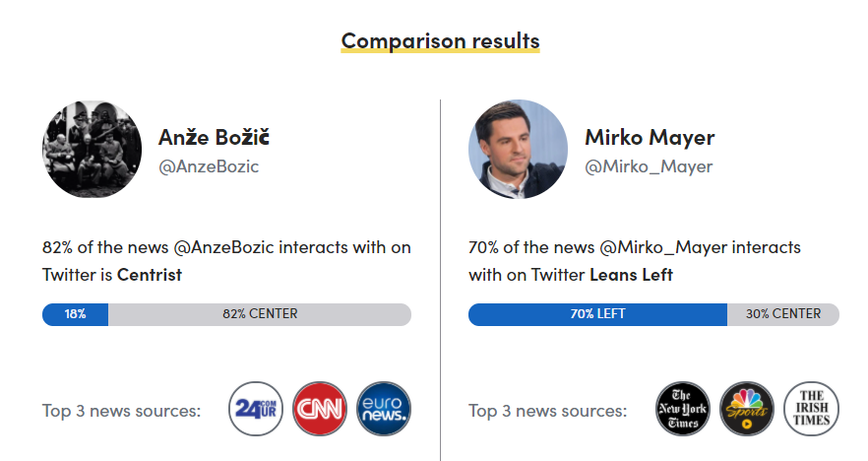The image size is (868, 461).
Task: Open the CNN news source logo
Action: (320, 409)
